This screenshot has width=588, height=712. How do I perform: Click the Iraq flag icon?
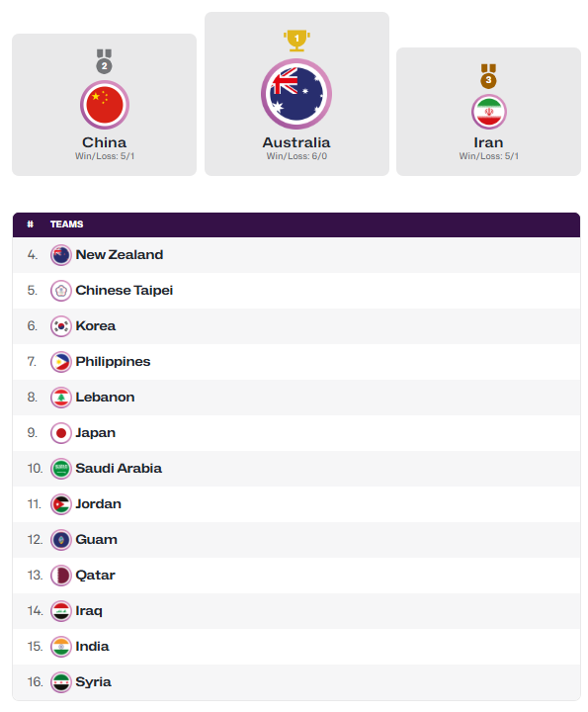coord(61,611)
